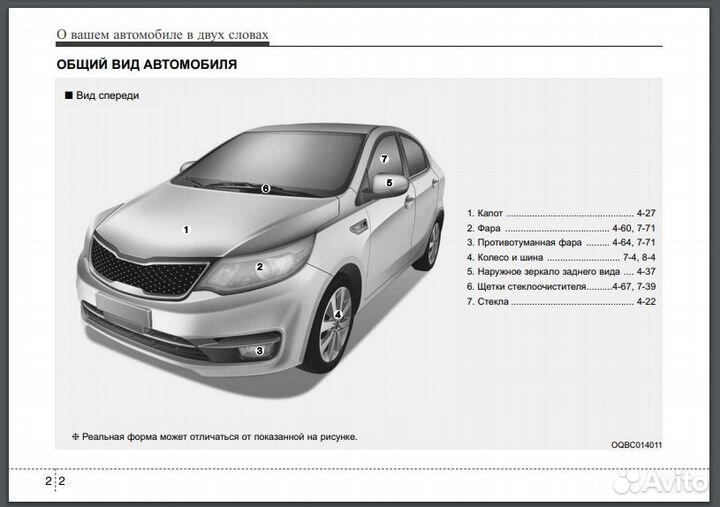Click page reference '7-4, 8-4'

pyautogui.click(x=639, y=257)
